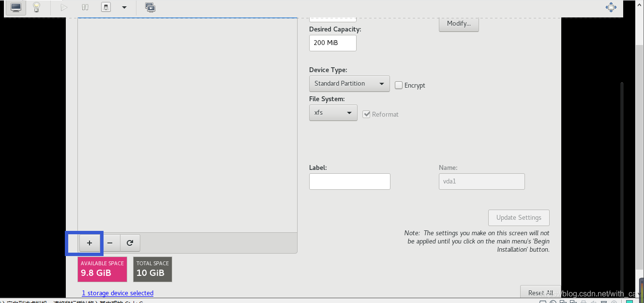Tick the Encrypt checkbox
644x303 pixels.
399,85
